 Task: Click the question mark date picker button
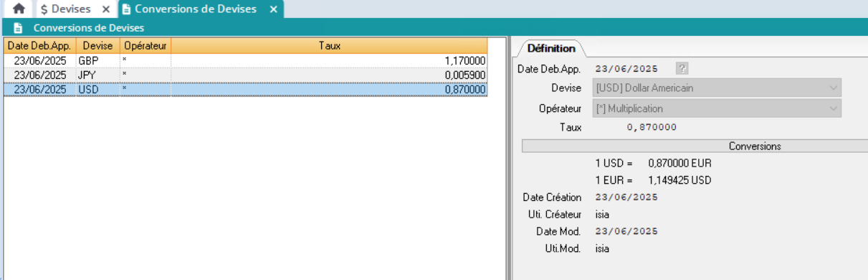[682, 68]
